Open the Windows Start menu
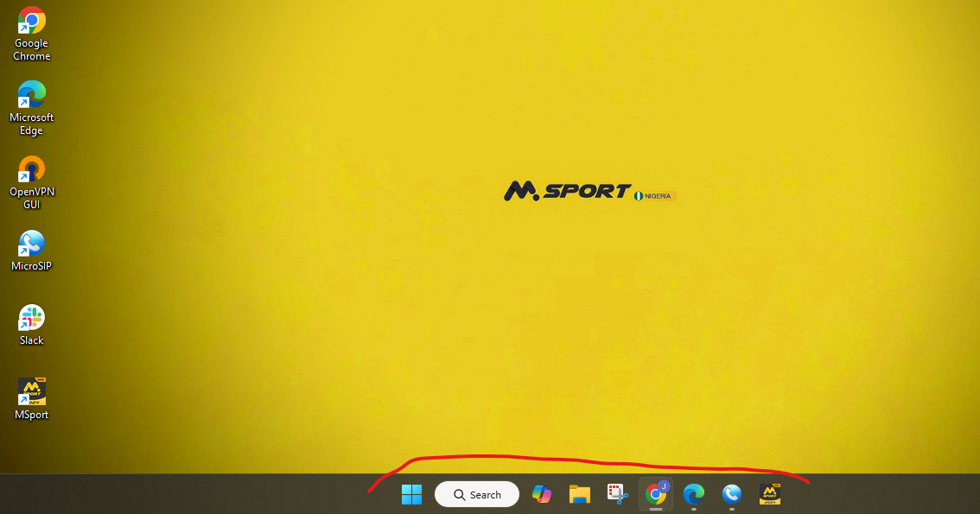Image resolution: width=980 pixels, height=514 pixels. (412, 495)
